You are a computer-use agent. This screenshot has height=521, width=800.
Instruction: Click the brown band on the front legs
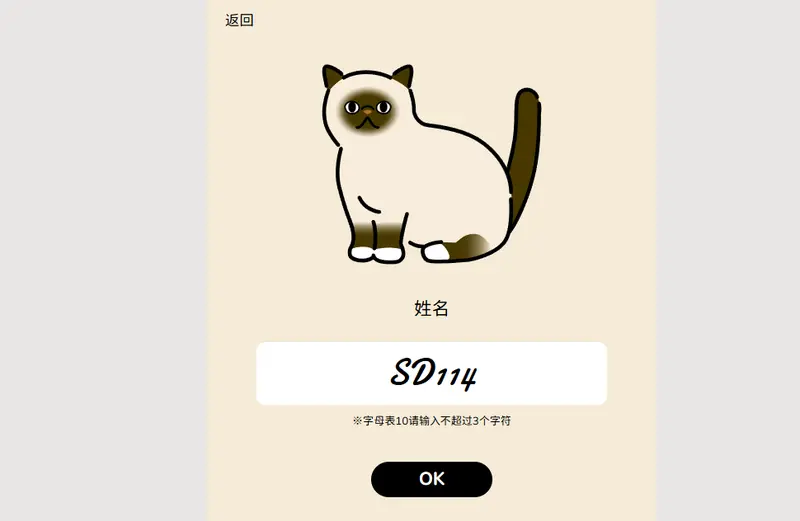coord(378,235)
